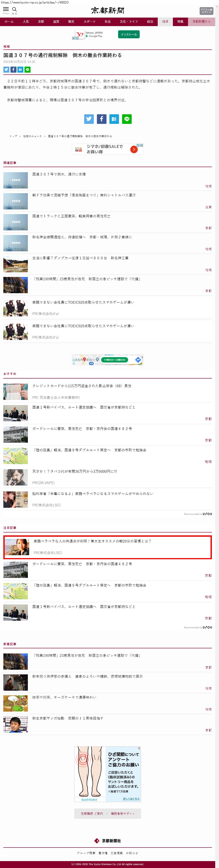This screenshot has width=219, height=868.
Task: Click the お知らせ footer link
Action: click(132, 853)
